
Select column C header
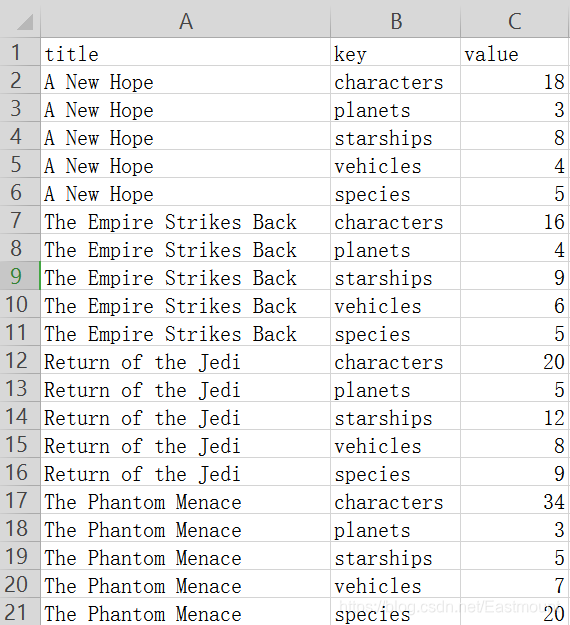tap(515, 20)
